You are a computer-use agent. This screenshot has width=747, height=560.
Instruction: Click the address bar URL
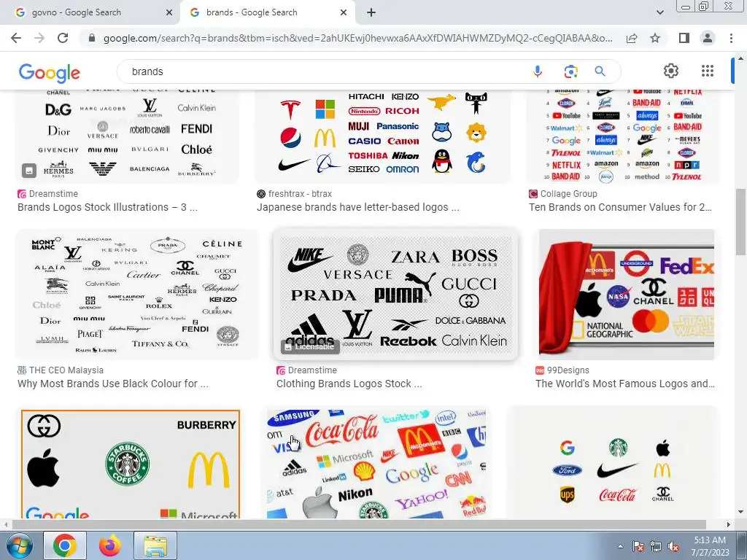pyautogui.click(x=357, y=38)
